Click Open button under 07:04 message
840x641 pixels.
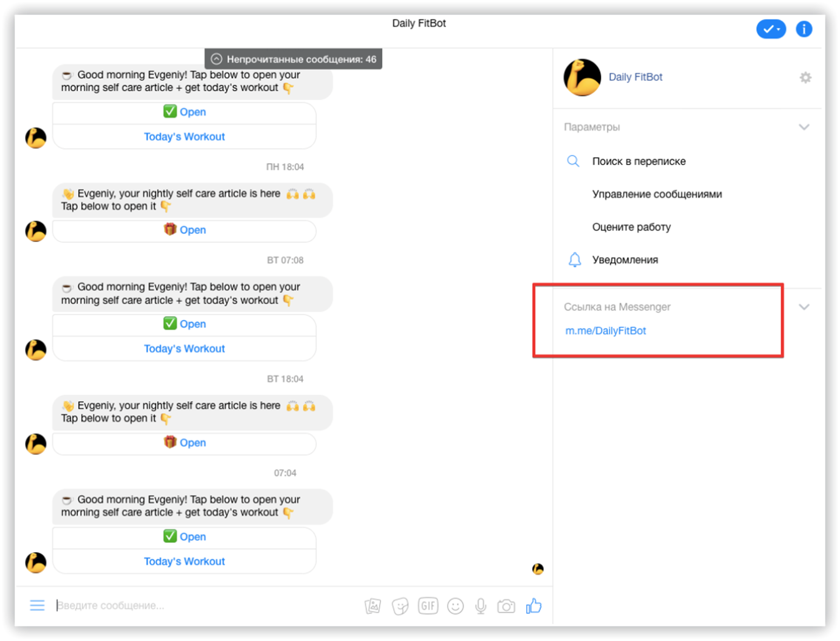pyautogui.click(x=184, y=538)
